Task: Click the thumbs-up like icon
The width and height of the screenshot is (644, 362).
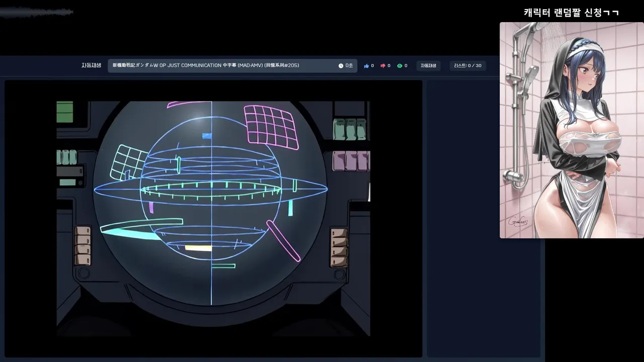Action: point(366,66)
